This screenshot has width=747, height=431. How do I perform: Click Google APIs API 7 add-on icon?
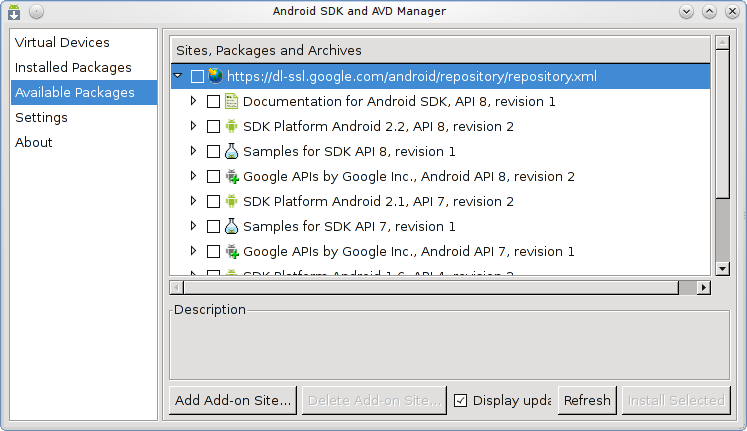[x=231, y=251]
